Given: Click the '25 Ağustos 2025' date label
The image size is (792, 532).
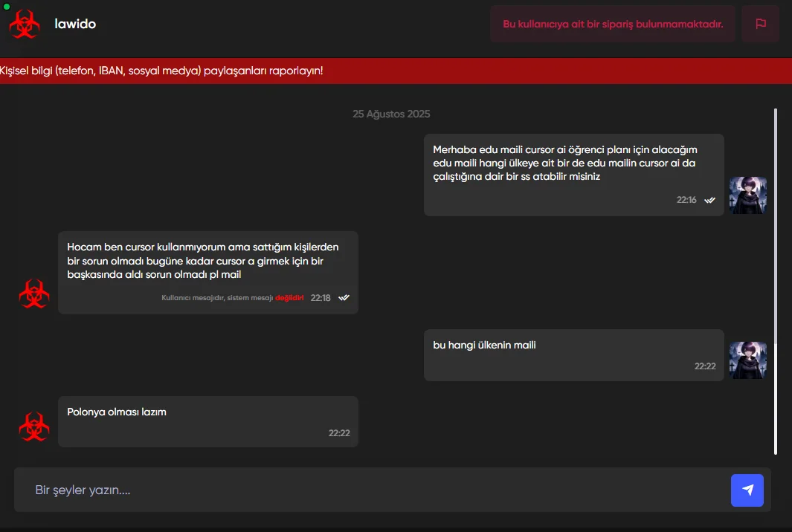Looking at the screenshot, I should click(391, 114).
